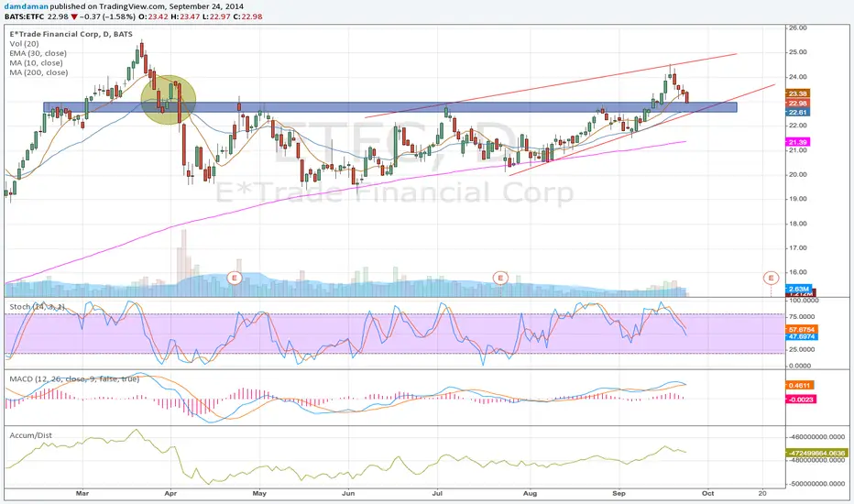The image size is (854, 504).
Task: Click the orange 23.38 price tag
Action: coord(797,93)
